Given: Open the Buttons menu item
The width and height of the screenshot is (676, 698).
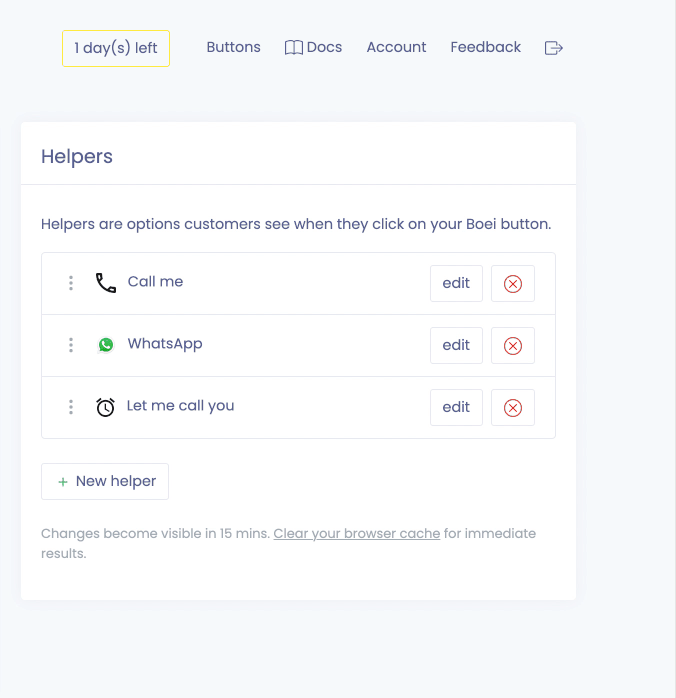Looking at the screenshot, I should coord(233,47).
